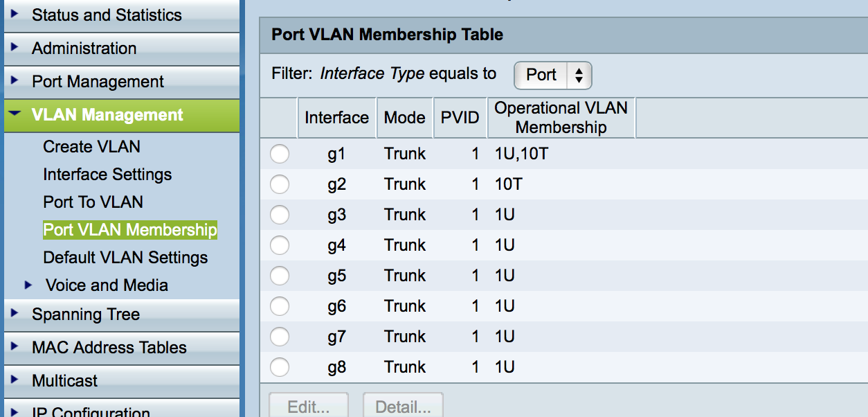The height and width of the screenshot is (417, 868).
Task: Choose the g5 row radio button
Action: 280,276
